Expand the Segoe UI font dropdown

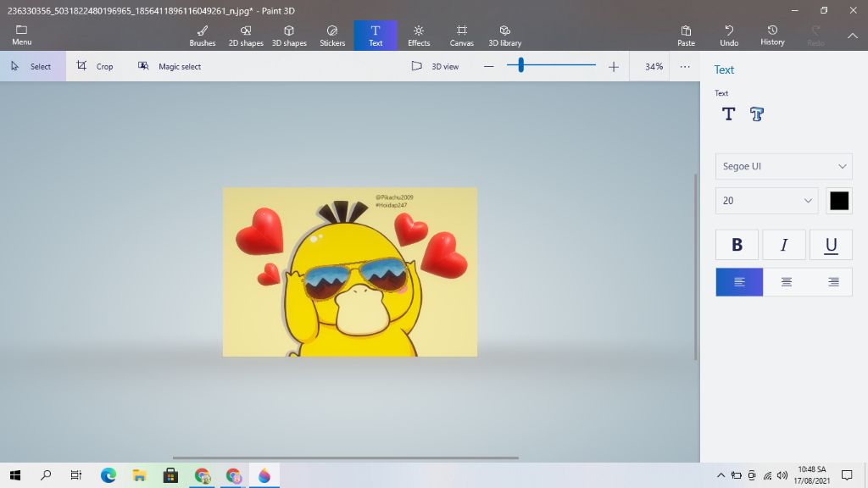[784, 166]
